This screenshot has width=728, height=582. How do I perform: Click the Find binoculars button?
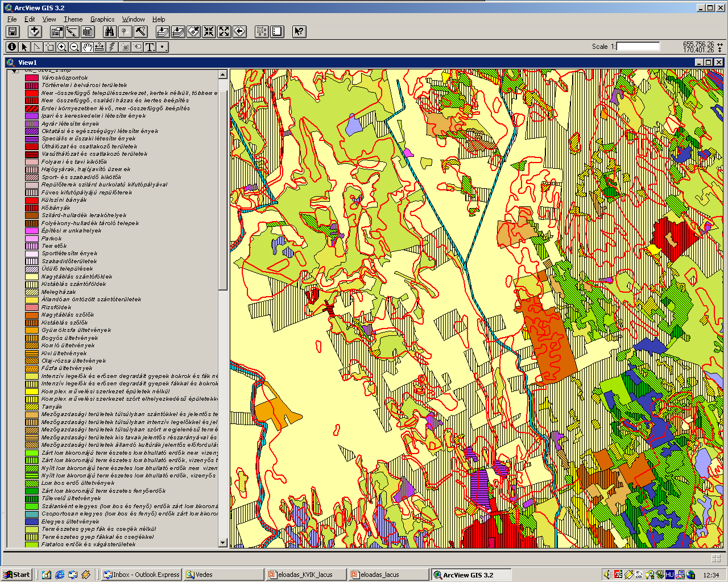pos(110,32)
